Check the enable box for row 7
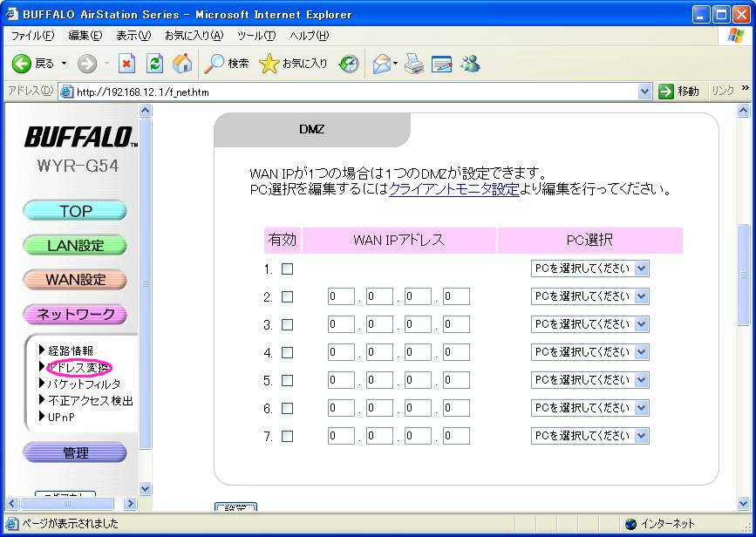Image resolution: width=756 pixels, height=537 pixels. coord(287,437)
